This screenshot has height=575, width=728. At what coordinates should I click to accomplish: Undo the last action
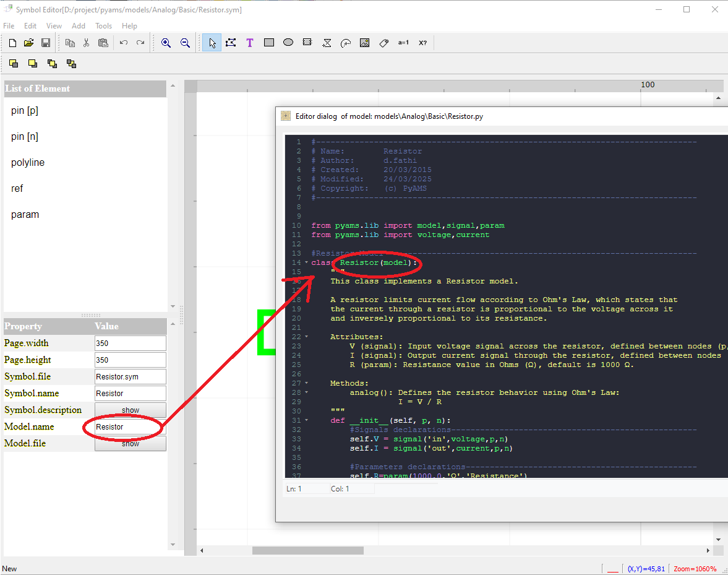click(x=124, y=43)
